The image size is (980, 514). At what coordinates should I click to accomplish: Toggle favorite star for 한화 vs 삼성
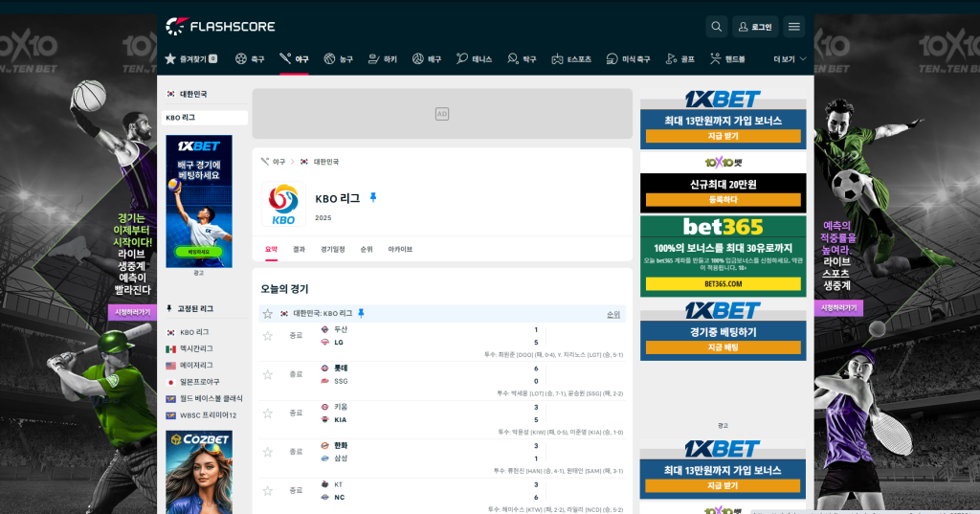pyautogui.click(x=268, y=452)
